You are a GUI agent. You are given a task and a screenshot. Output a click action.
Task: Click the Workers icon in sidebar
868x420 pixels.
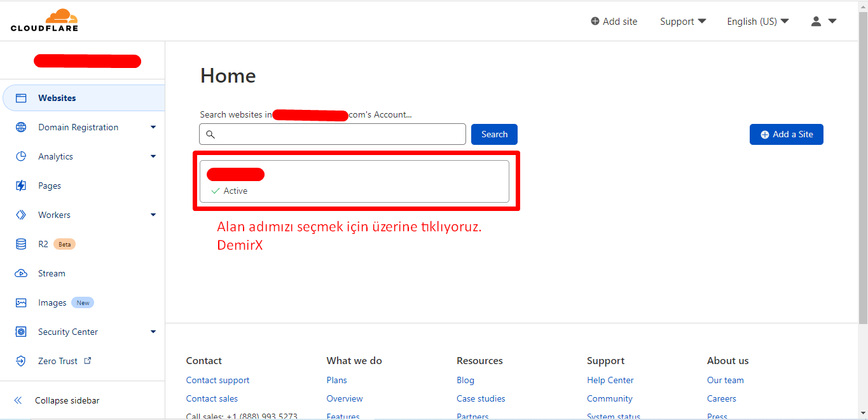[x=21, y=215]
